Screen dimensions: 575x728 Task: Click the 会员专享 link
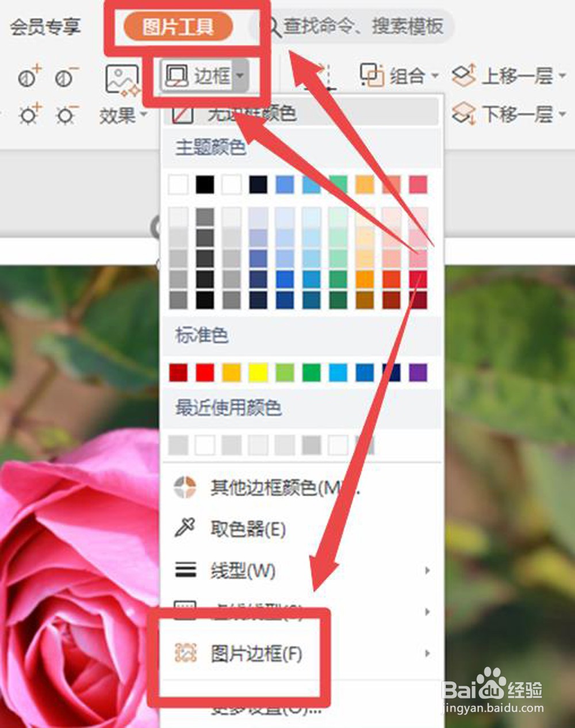click(x=46, y=26)
